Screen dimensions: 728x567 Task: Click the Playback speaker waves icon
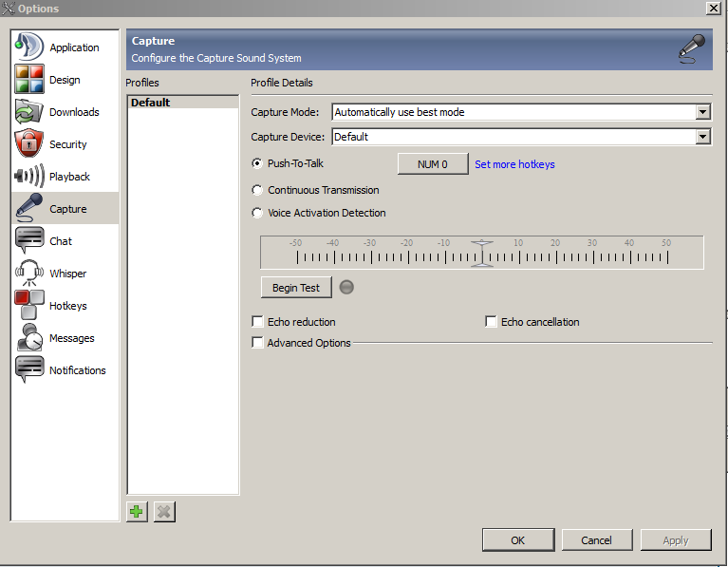pos(29,176)
